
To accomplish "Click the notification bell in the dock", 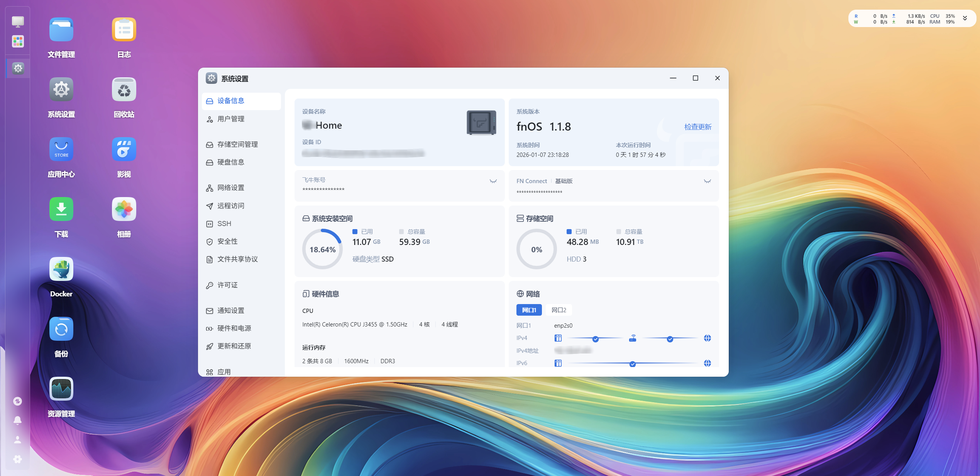I will 17,420.
